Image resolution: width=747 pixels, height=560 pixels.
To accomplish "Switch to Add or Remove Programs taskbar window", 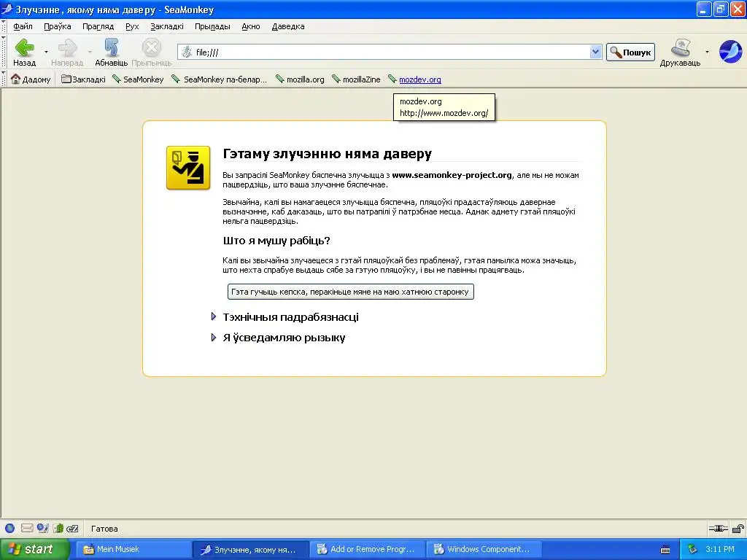I will [367, 550].
